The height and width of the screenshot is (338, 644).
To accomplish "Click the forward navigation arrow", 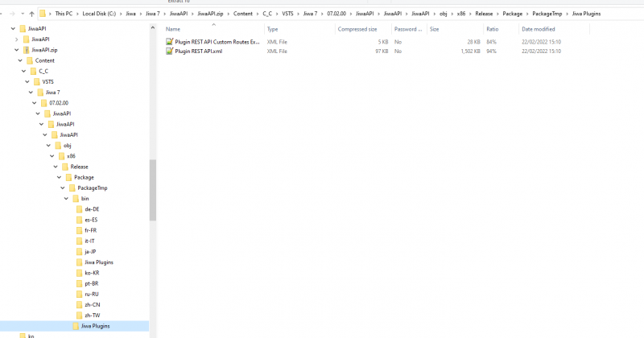I will (x=12, y=14).
